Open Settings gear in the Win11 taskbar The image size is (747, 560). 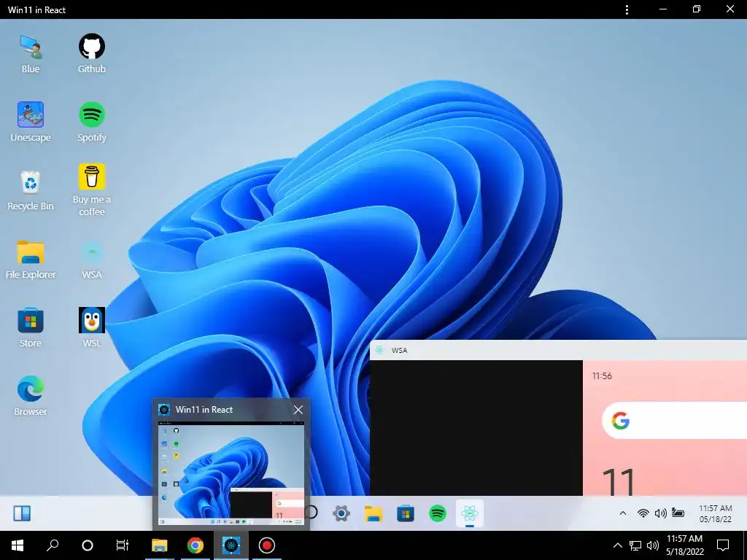pyautogui.click(x=341, y=513)
